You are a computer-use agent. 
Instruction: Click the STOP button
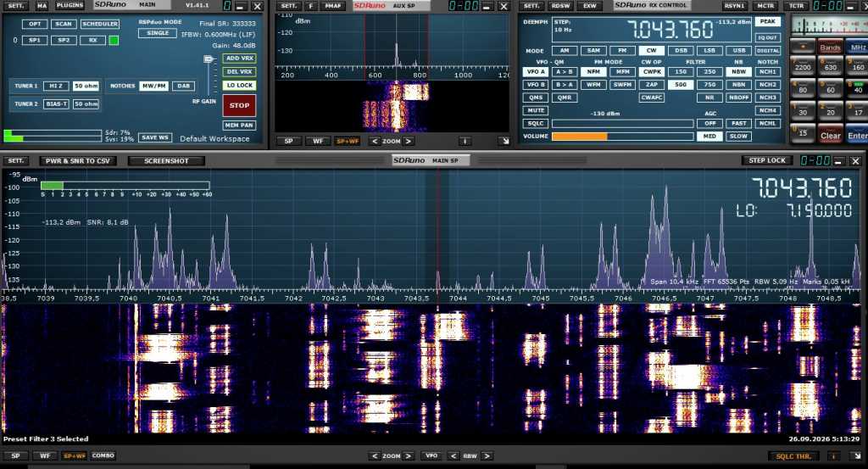(x=239, y=105)
